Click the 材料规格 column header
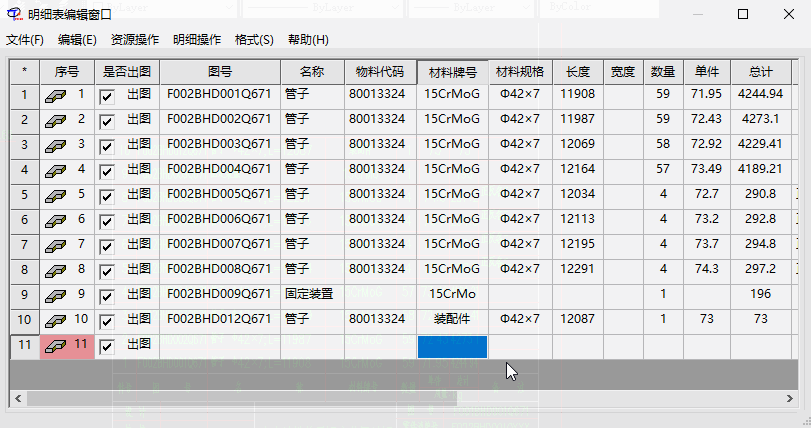Screen dimensions: 811x428 pos(520,72)
